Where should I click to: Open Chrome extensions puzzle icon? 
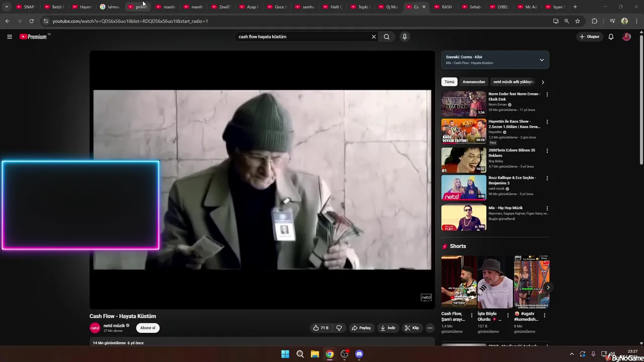pyautogui.click(x=594, y=21)
